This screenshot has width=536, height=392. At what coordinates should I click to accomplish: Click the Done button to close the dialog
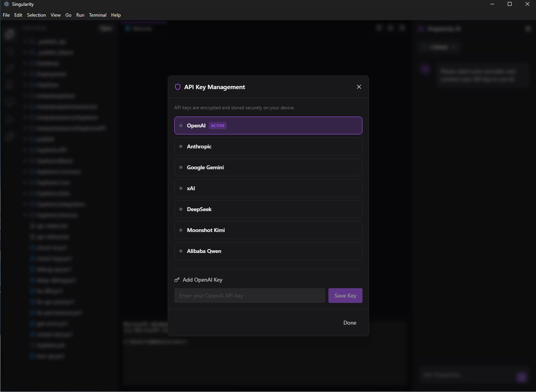[x=349, y=322]
